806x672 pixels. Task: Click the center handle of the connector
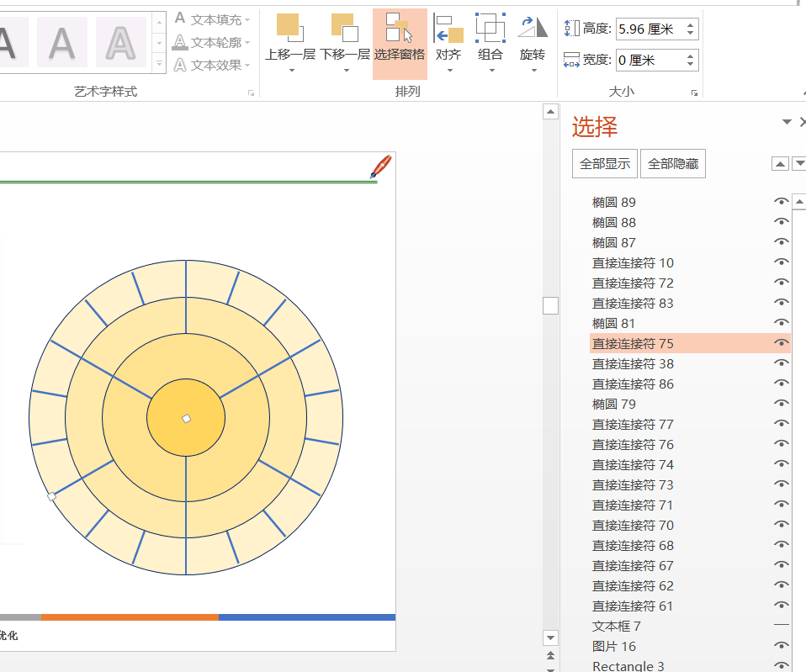pos(187,419)
